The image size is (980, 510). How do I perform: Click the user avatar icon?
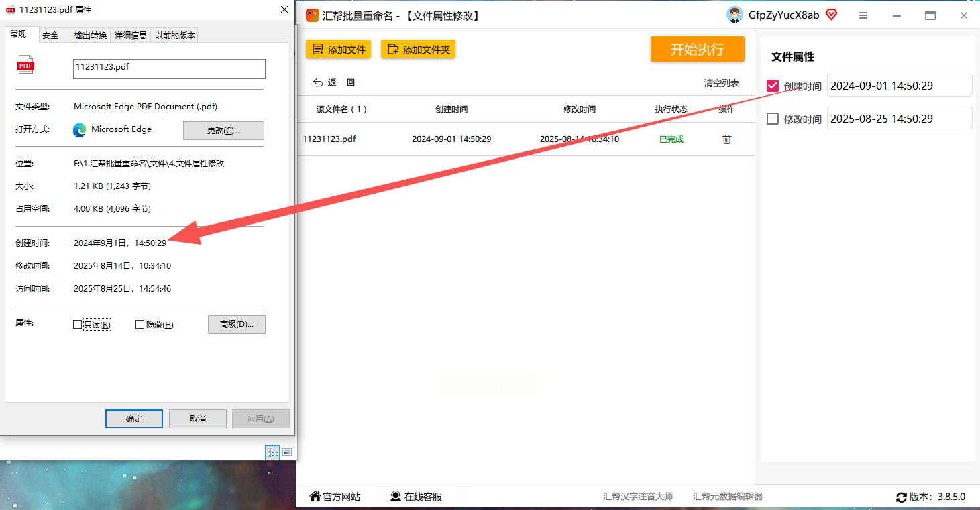735,15
